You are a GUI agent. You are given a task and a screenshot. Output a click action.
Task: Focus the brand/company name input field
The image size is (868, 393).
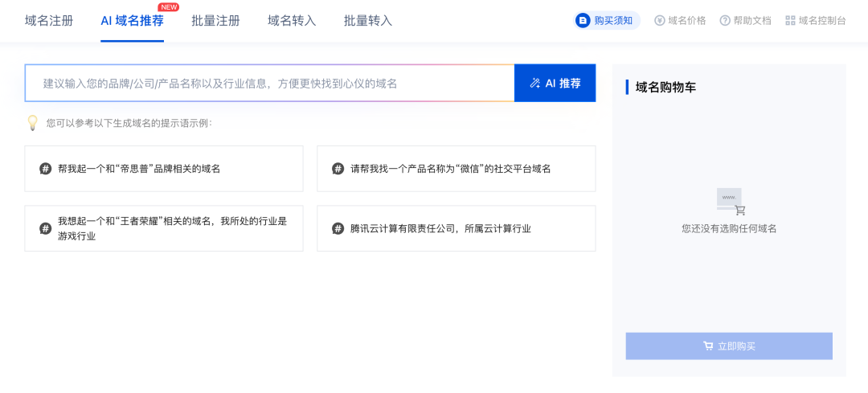[269, 83]
